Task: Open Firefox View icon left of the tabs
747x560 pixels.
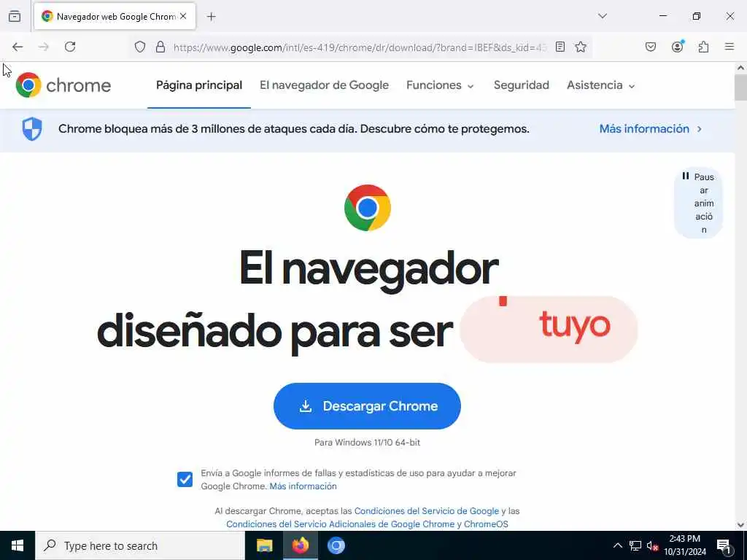Action: tap(15, 16)
